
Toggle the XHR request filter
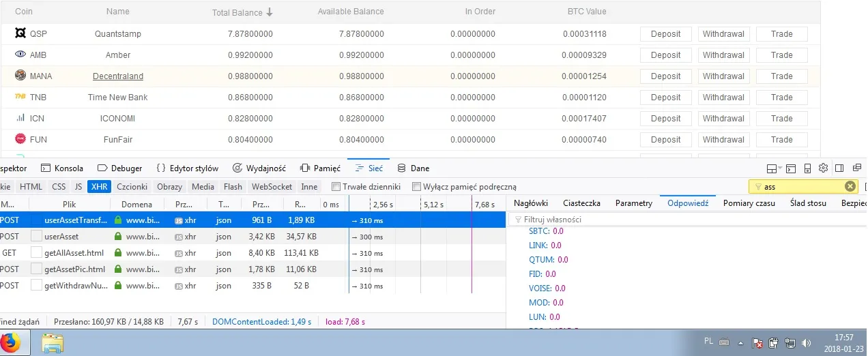tap(99, 186)
